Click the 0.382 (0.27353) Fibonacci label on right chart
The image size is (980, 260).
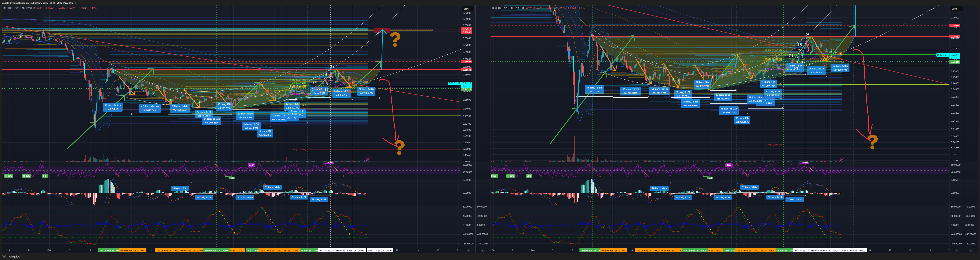(773, 50)
